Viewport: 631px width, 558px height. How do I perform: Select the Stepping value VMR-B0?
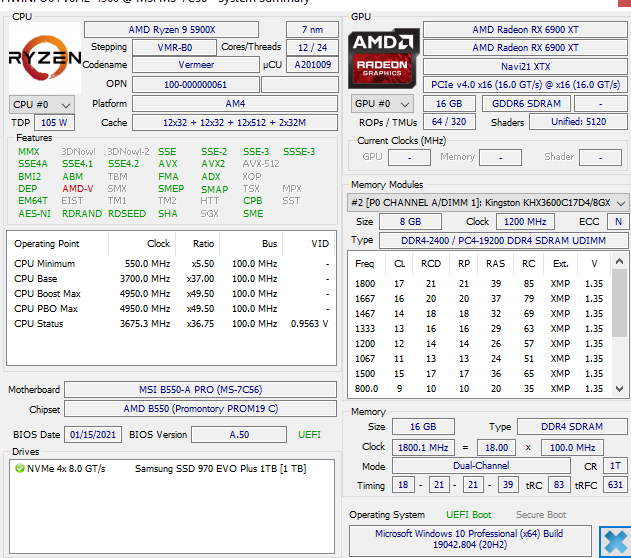[x=174, y=47]
